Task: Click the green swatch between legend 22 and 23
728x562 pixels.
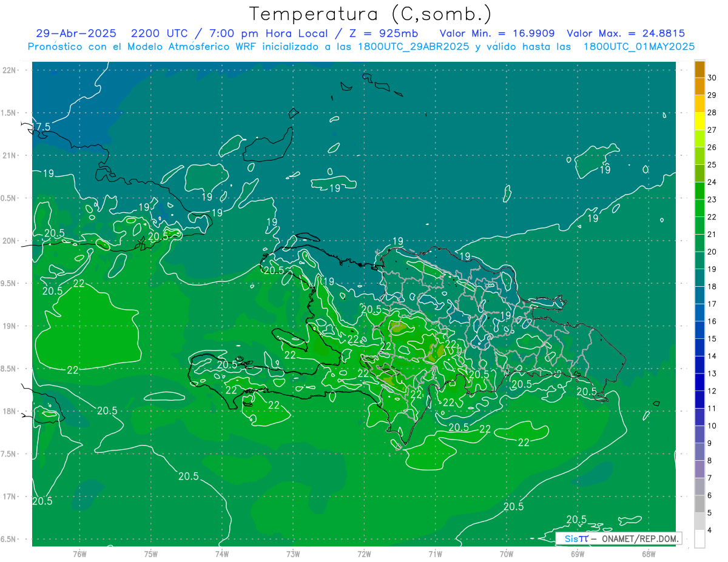Action: pyautogui.click(x=699, y=208)
